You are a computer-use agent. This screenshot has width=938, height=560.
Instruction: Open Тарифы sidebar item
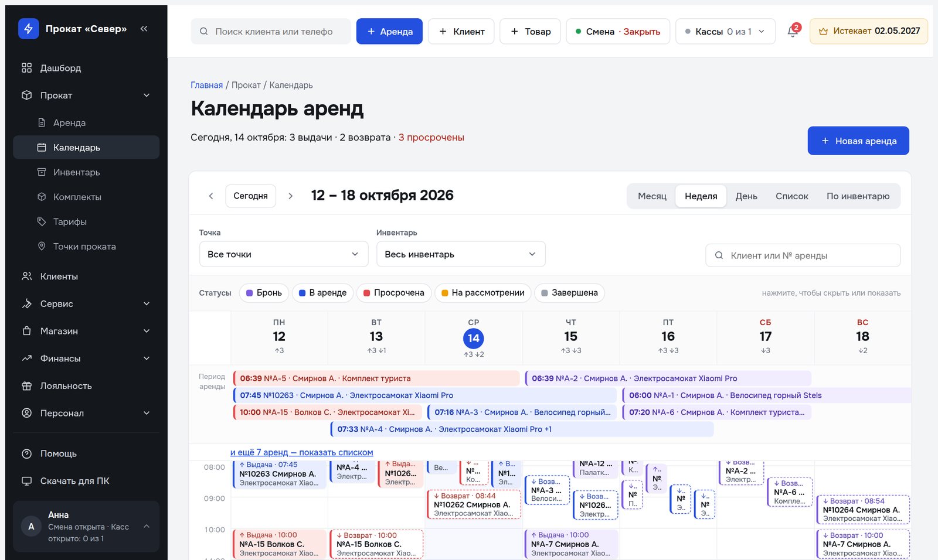coord(86,221)
